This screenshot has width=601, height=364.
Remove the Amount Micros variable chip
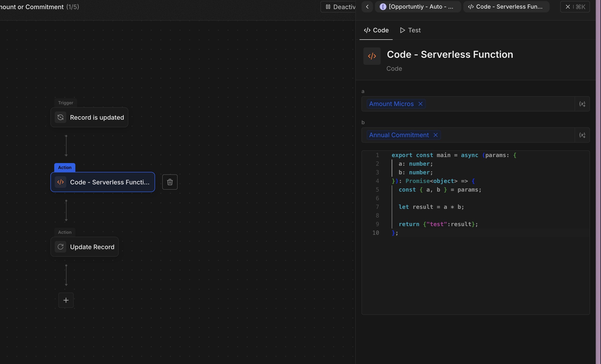coord(420,104)
